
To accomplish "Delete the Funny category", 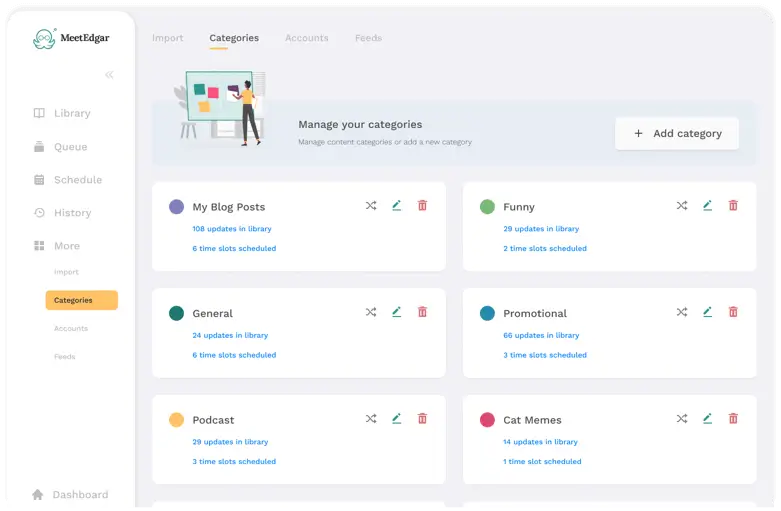I will coord(733,205).
